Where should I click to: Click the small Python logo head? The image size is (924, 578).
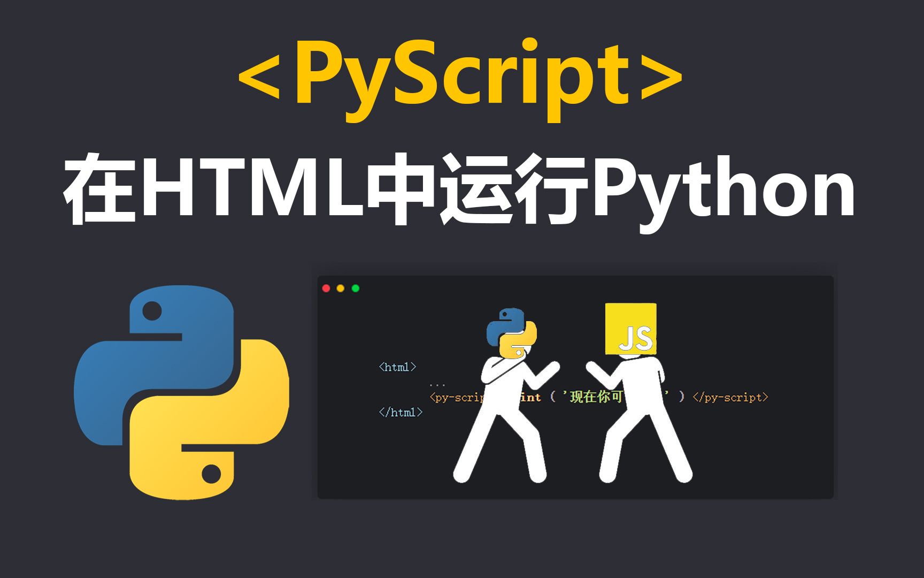[x=511, y=333]
